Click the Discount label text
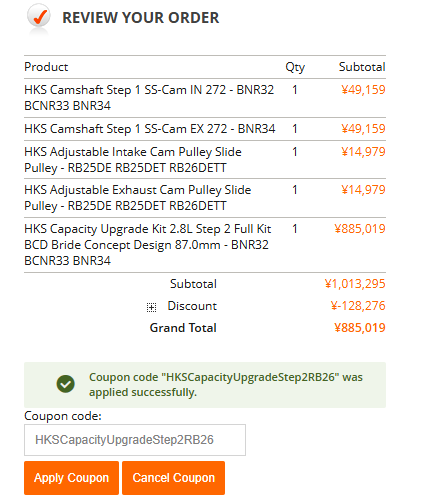 pyautogui.click(x=192, y=306)
